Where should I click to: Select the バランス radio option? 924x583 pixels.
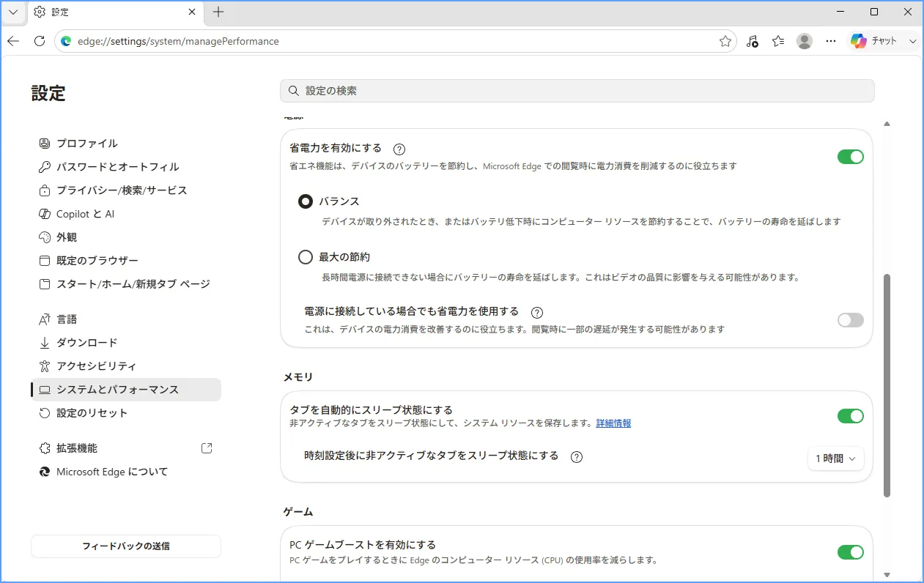(306, 201)
